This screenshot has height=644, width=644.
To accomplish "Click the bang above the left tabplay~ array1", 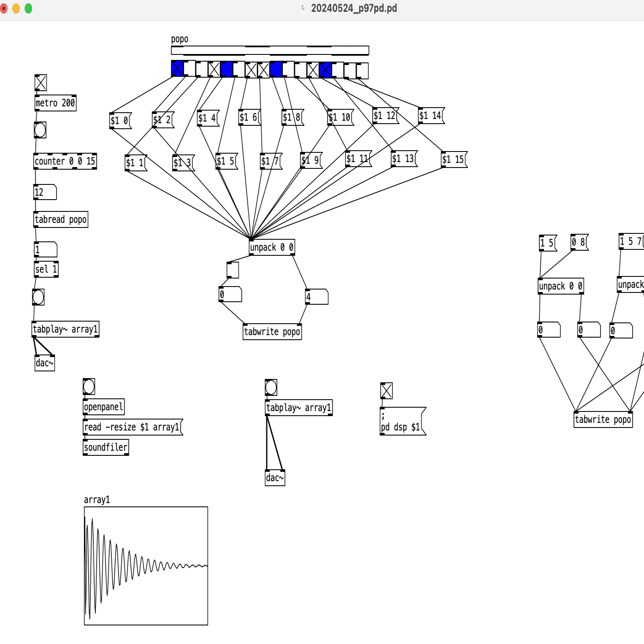I will point(38,297).
